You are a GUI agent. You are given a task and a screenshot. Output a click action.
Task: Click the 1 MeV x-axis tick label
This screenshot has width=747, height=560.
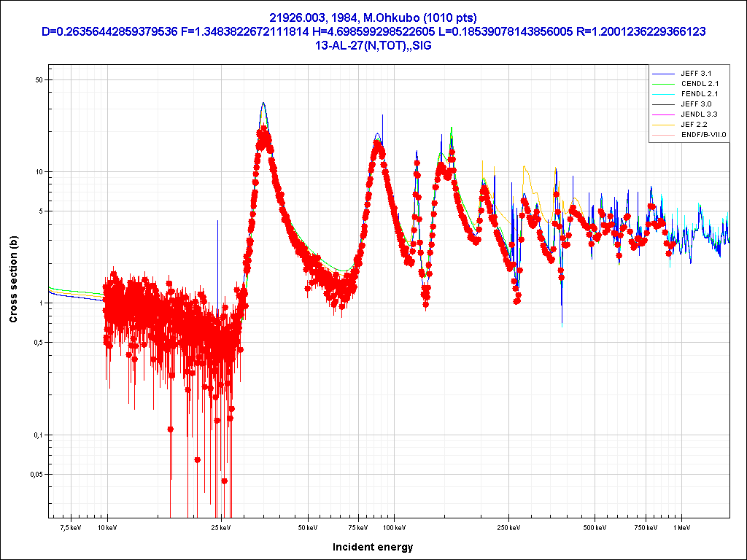681,527
